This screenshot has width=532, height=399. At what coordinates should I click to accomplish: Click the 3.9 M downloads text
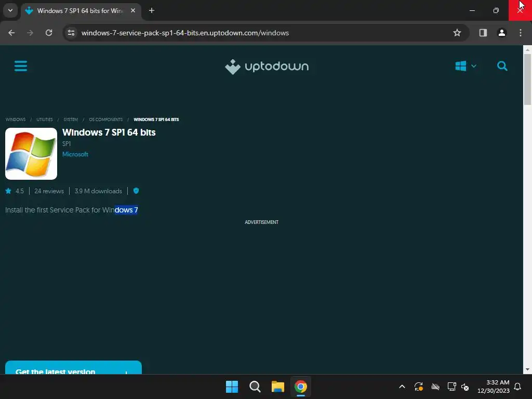pyautogui.click(x=98, y=191)
